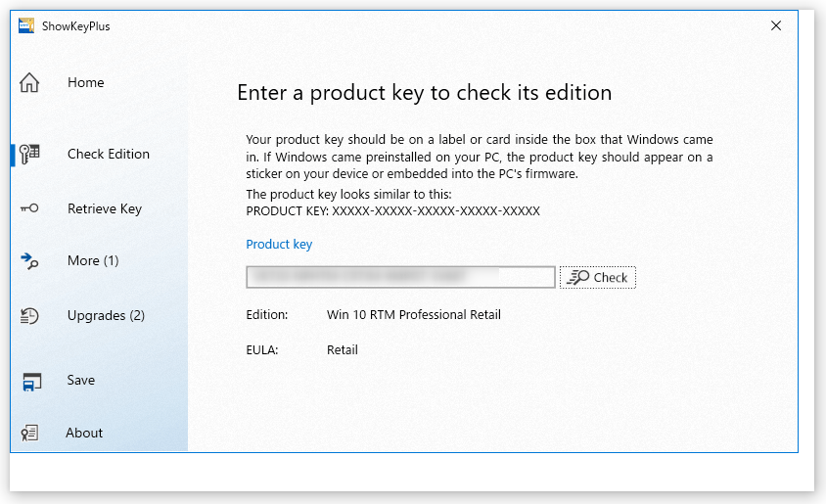The width and height of the screenshot is (826, 504).
Task: Click the Product key label
Action: (x=279, y=245)
